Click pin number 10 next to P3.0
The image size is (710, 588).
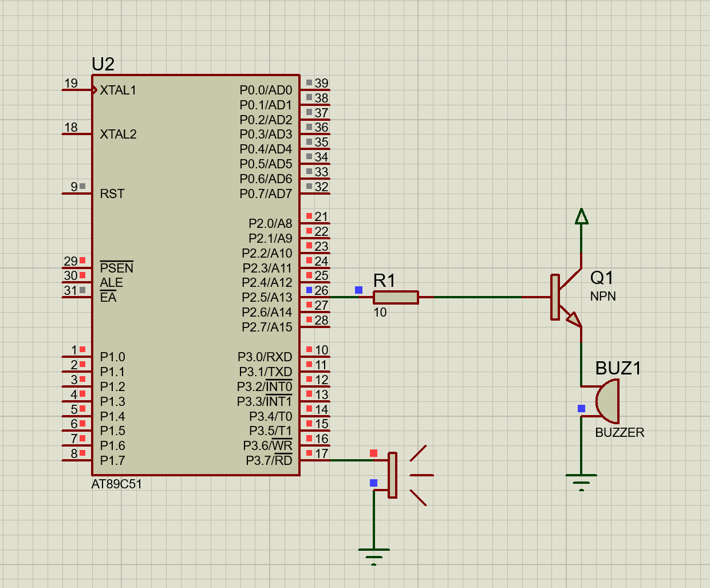click(x=321, y=350)
